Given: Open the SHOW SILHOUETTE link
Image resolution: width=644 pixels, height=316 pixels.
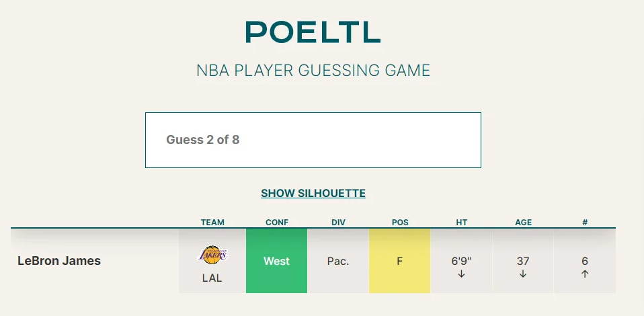Looking at the screenshot, I should point(313,194).
